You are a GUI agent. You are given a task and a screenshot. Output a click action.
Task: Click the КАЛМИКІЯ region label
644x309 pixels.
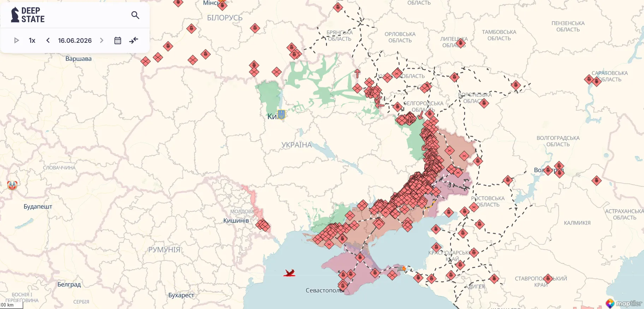[577, 223]
